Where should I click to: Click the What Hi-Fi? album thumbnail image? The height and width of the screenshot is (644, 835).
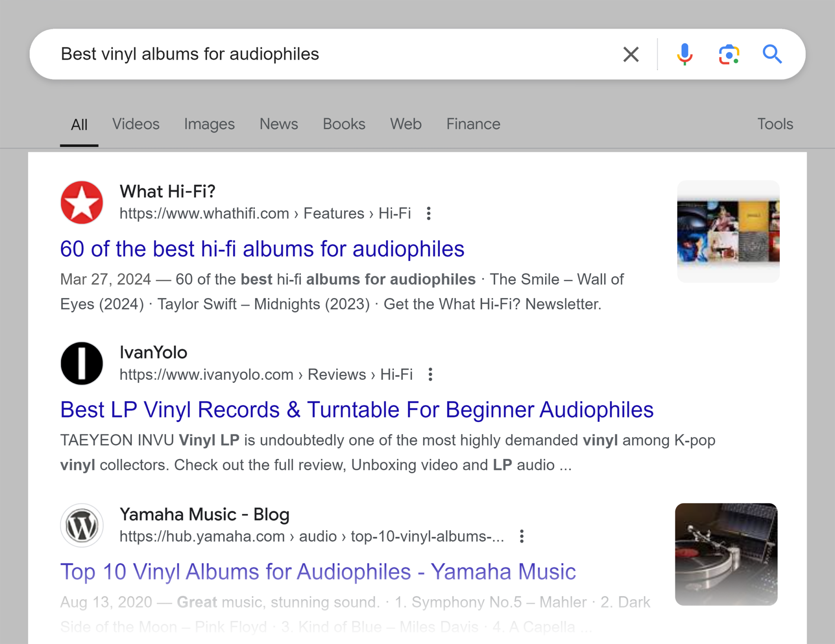pyautogui.click(x=727, y=230)
